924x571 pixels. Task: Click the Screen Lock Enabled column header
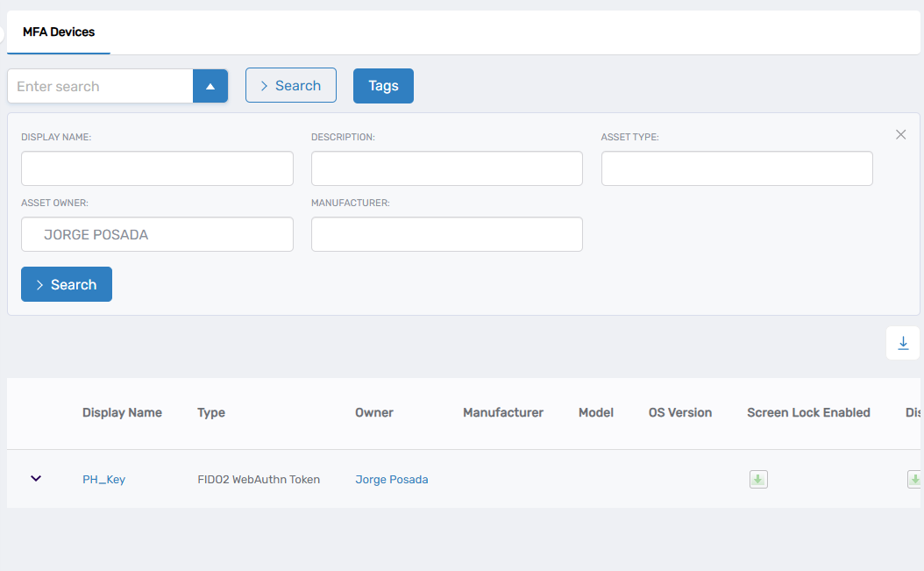(808, 412)
